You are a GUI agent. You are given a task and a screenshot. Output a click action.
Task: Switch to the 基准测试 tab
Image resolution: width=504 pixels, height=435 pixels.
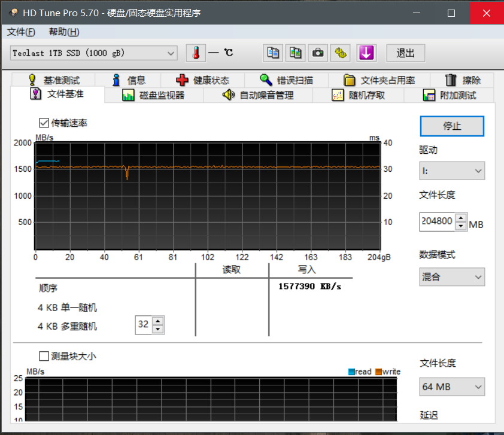(54, 80)
